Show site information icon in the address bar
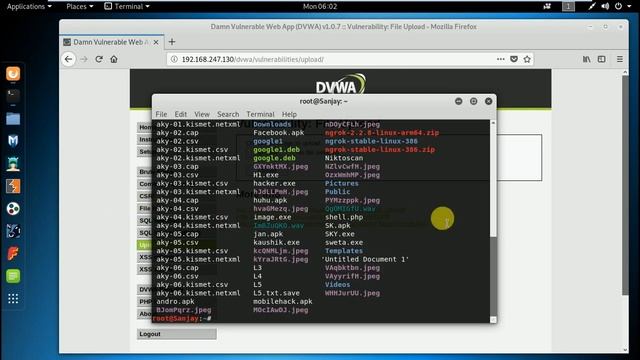The image size is (640, 360). pos(174,59)
